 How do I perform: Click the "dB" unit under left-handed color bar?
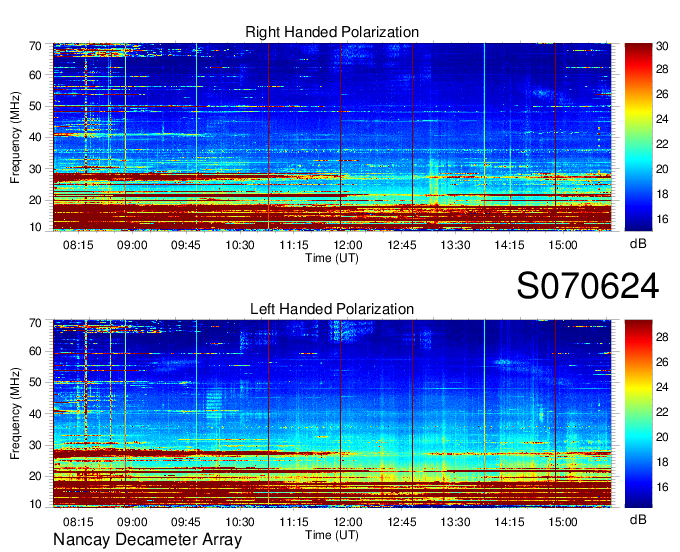[x=638, y=519]
